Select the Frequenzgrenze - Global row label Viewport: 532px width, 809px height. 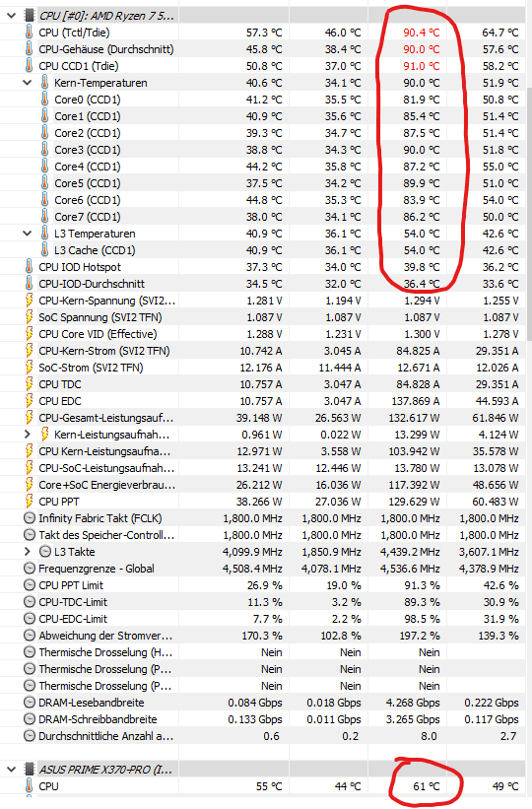[97, 569]
